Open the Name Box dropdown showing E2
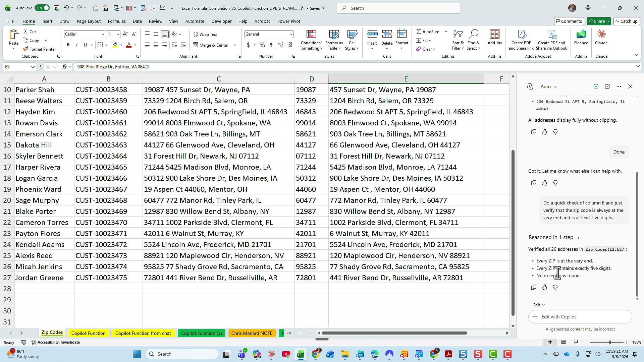This screenshot has width=644, height=362. tap(33, 67)
